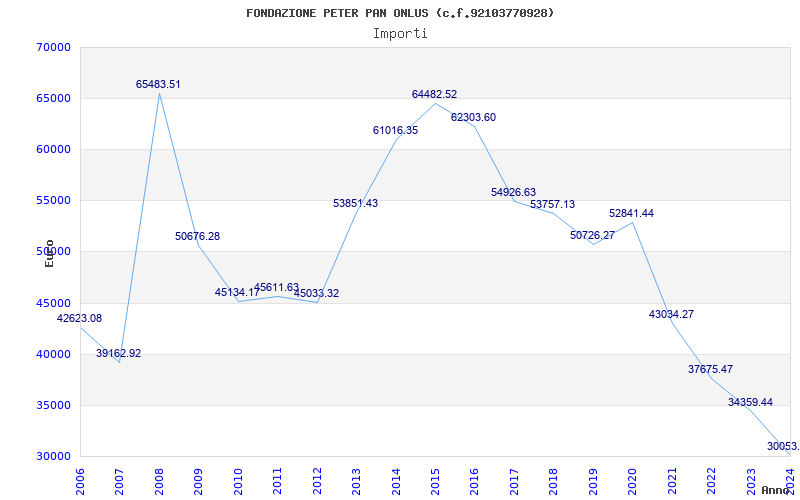Select the 39162.92 data point label
This screenshot has width=800, height=500.
(x=118, y=354)
